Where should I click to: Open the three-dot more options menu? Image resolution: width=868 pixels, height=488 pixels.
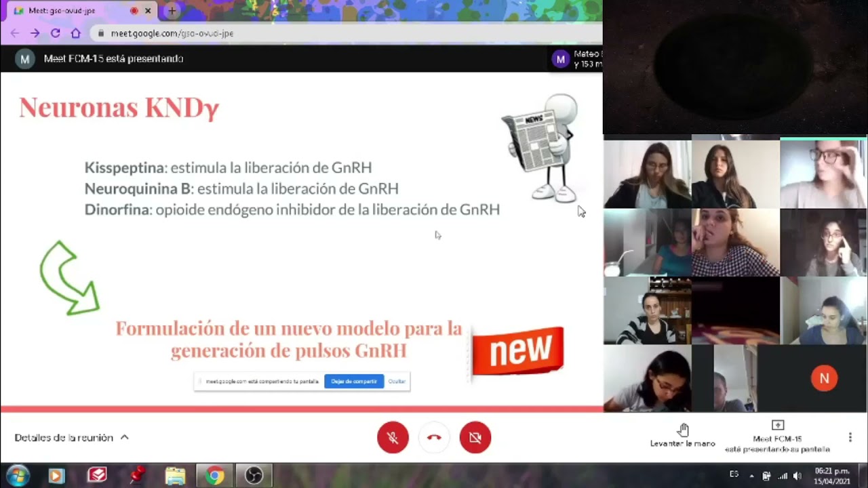tap(850, 437)
